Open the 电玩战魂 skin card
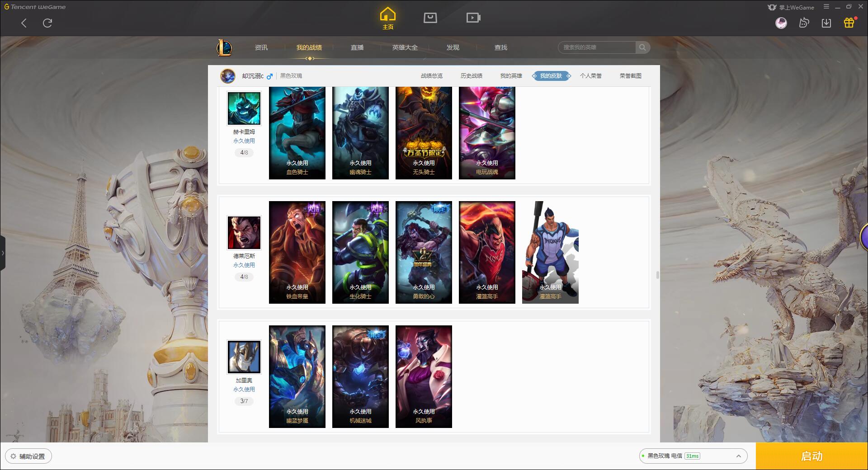The width and height of the screenshot is (868, 470). click(487, 133)
